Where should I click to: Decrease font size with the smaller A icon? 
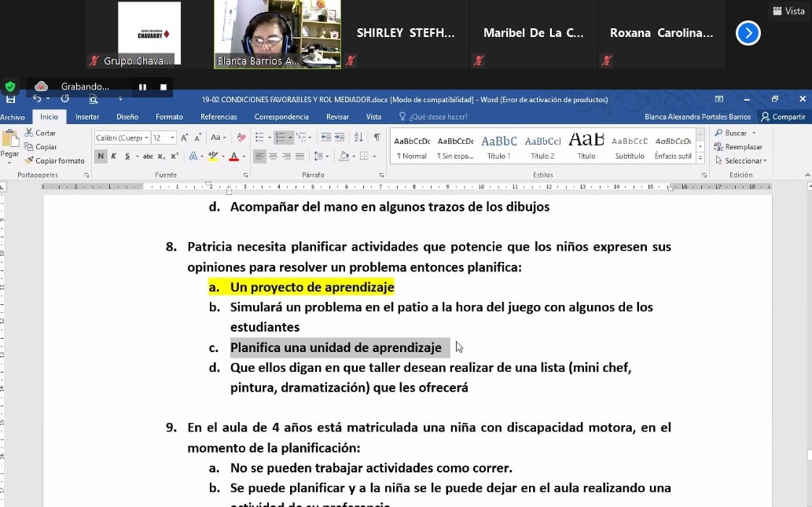(x=198, y=138)
